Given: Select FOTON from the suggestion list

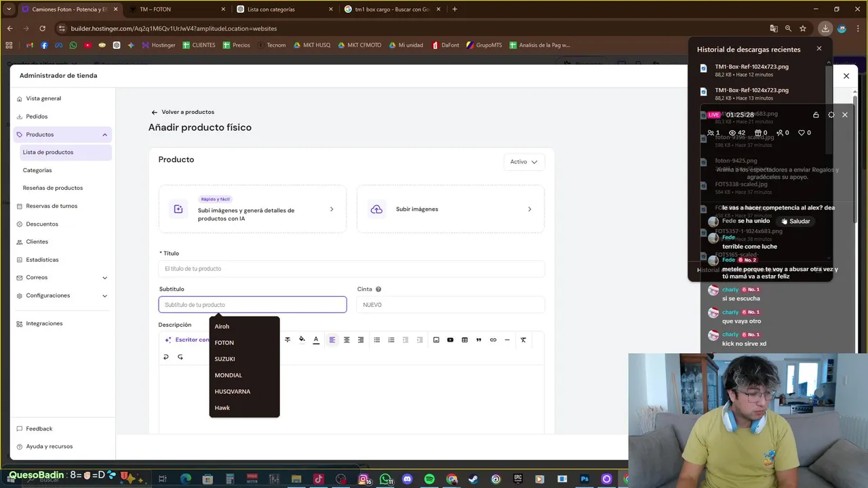Looking at the screenshot, I should [244, 343].
